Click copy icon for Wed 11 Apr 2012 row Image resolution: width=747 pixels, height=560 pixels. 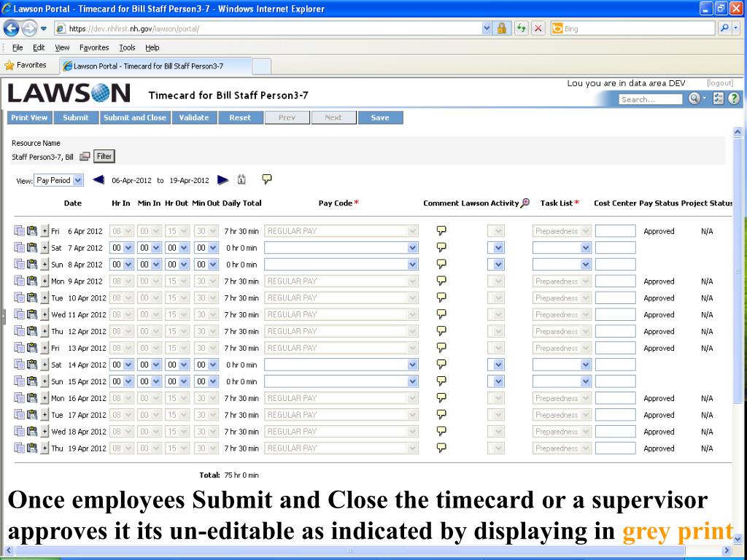click(19, 314)
